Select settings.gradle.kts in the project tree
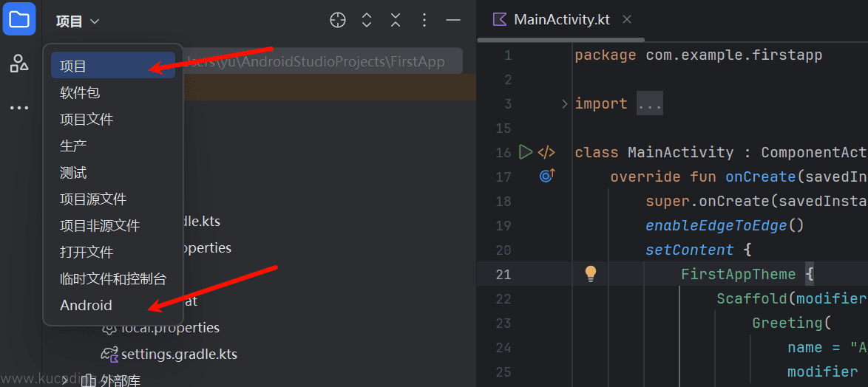Image resolution: width=868 pixels, height=387 pixels. 179,354
